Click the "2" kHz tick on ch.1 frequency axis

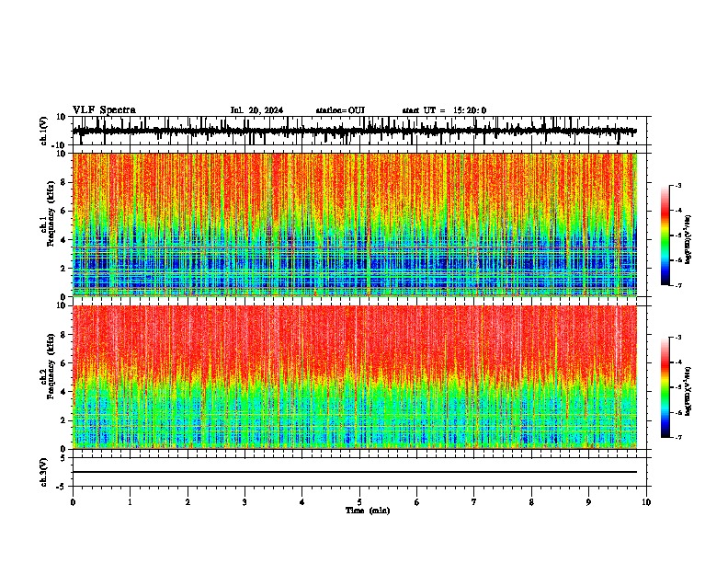63,269
